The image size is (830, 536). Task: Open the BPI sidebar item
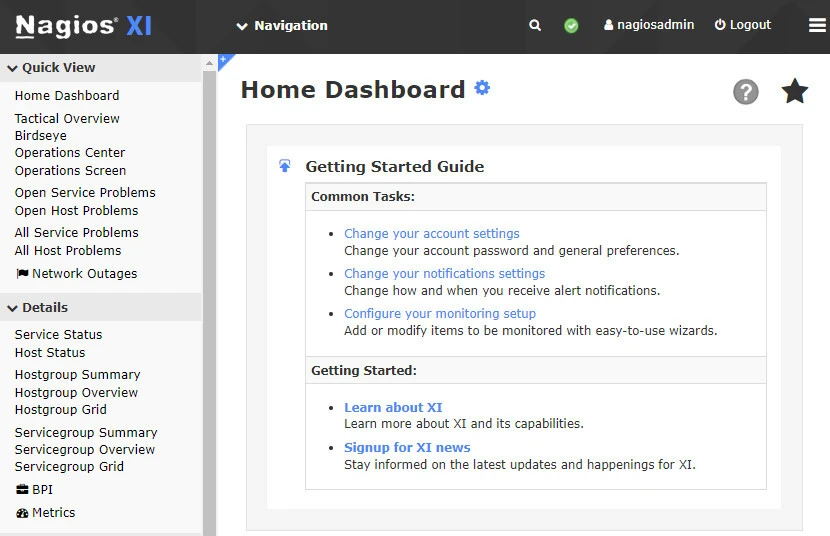tap(42, 490)
